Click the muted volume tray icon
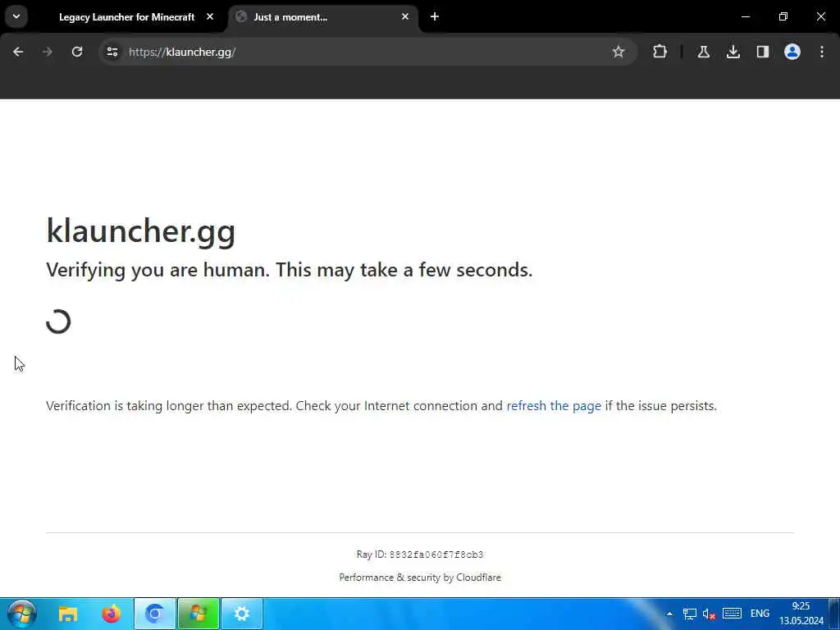This screenshot has height=630, width=840. point(709,614)
